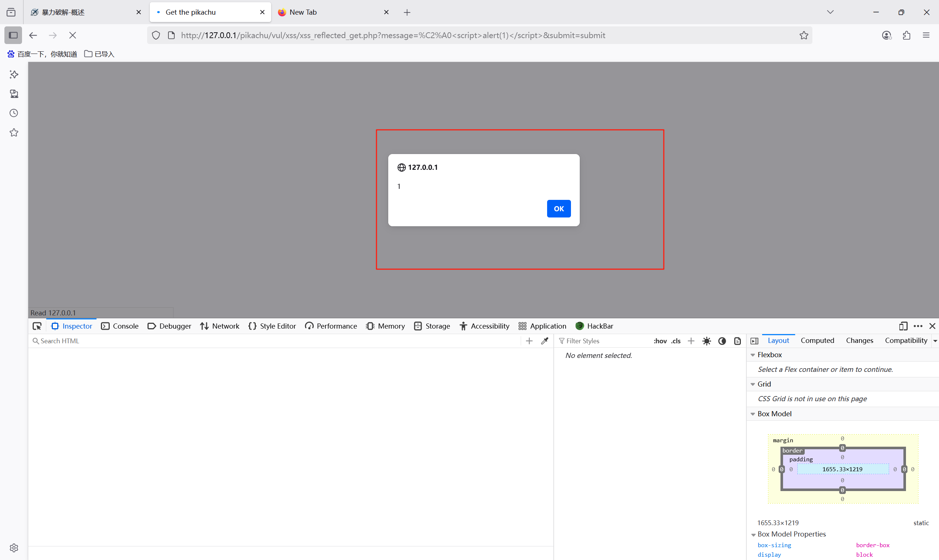Open the Memory panel
Image resolution: width=939 pixels, height=560 pixels.
(x=386, y=326)
